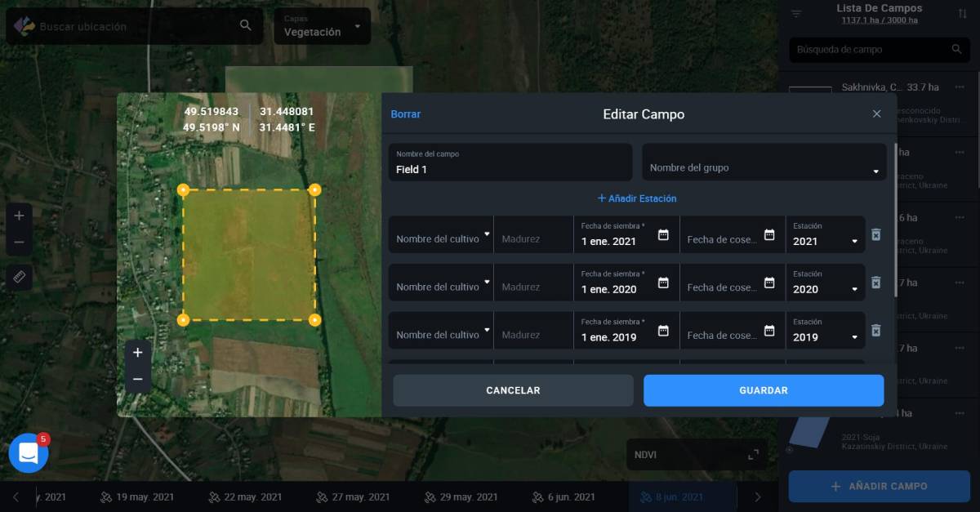Open the filter icon above Lista De Campos
This screenshot has width=980, height=512.
(x=796, y=13)
